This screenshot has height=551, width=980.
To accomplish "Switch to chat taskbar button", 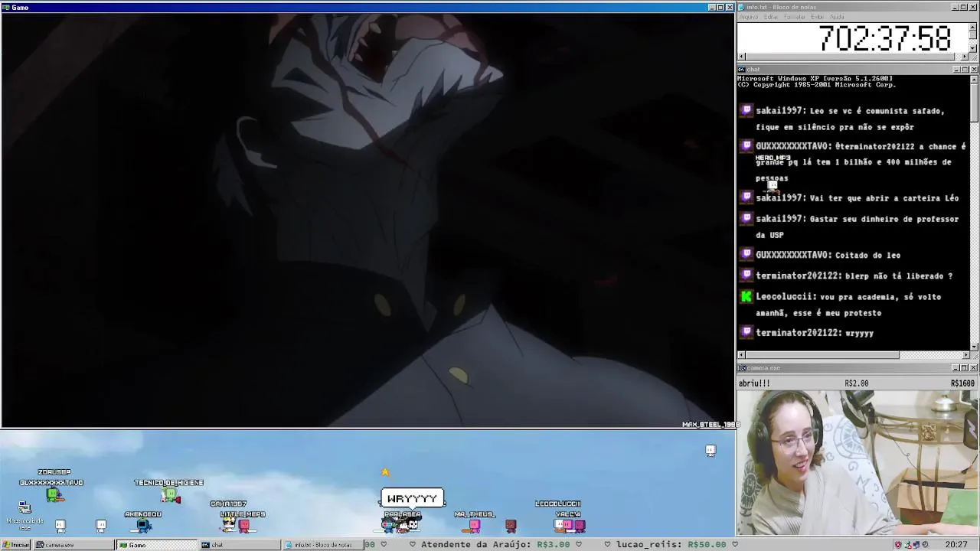I will 238,545.
